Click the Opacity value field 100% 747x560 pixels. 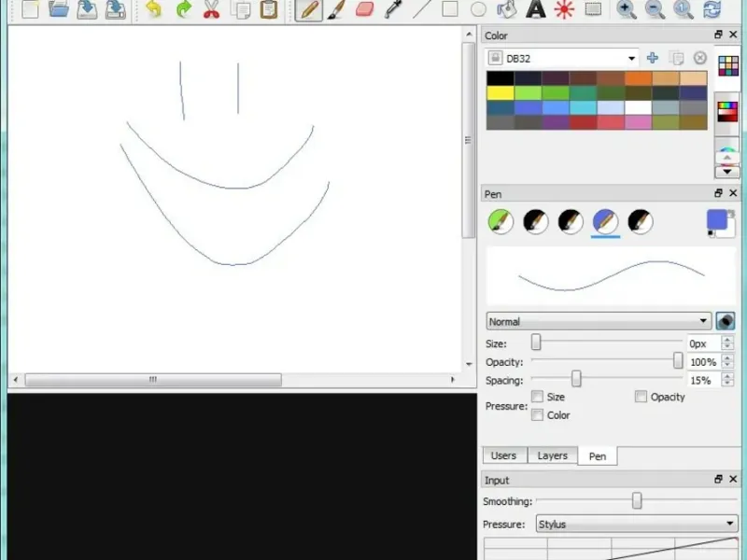(x=704, y=362)
